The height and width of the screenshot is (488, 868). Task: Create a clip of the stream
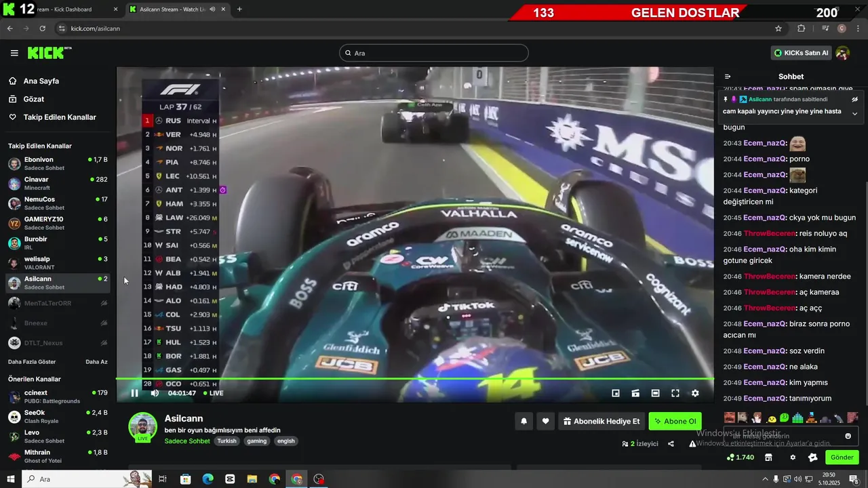[635, 393]
